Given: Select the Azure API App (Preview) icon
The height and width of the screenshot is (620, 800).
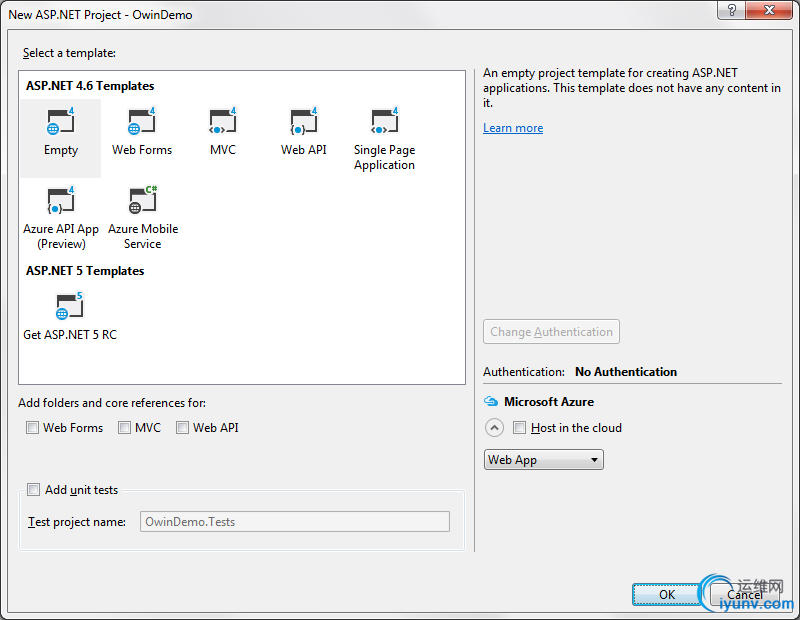Looking at the screenshot, I should (61, 201).
